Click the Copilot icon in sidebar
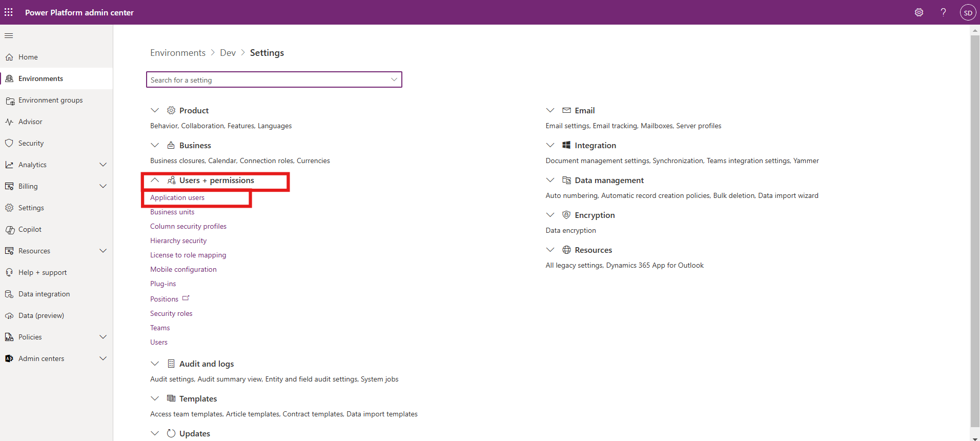The width and height of the screenshot is (980, 441). (x=9, y=230)
